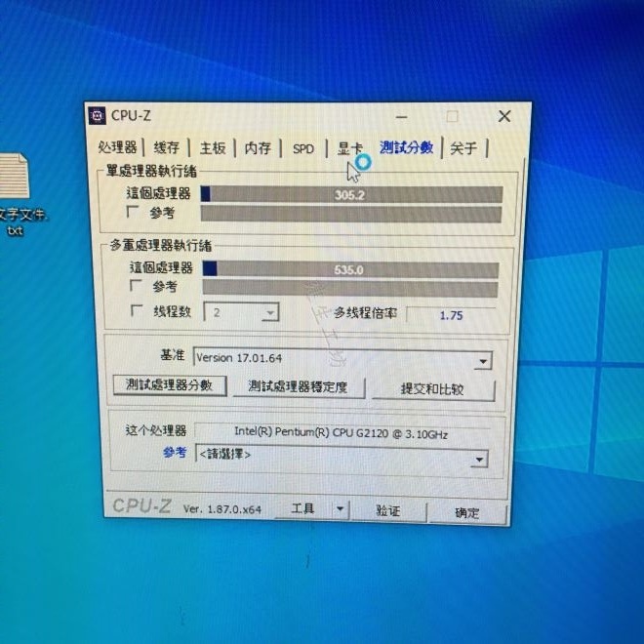
Task: Click single-thread score bar showing 305.2
Action: [x=351, y=194]
